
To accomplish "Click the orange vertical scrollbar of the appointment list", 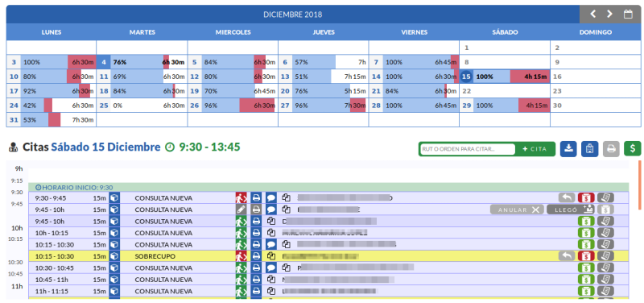I will [x=639, y=185].
